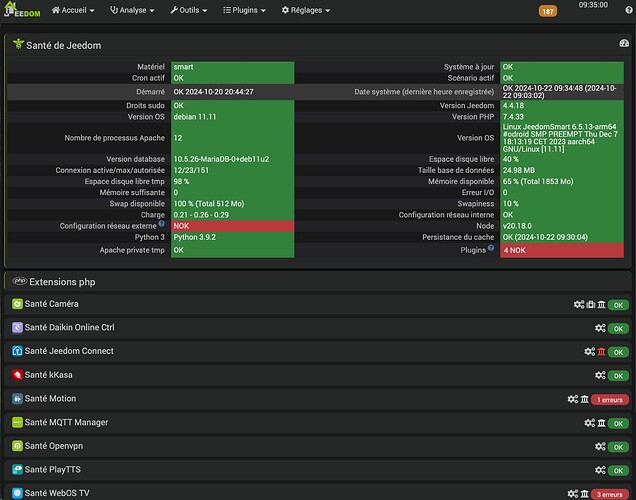
Task: Expand the Santé kKasa row
Action: pyautogui.click(x=318, y=375)
